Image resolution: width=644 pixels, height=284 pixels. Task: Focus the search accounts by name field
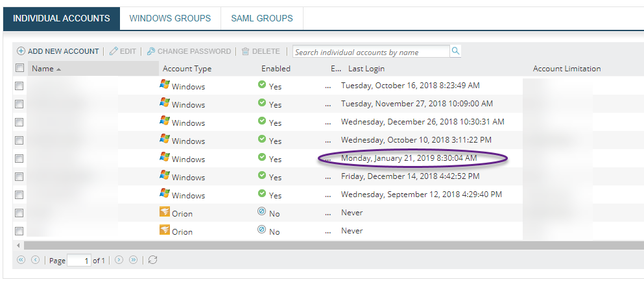coord(371,52)
